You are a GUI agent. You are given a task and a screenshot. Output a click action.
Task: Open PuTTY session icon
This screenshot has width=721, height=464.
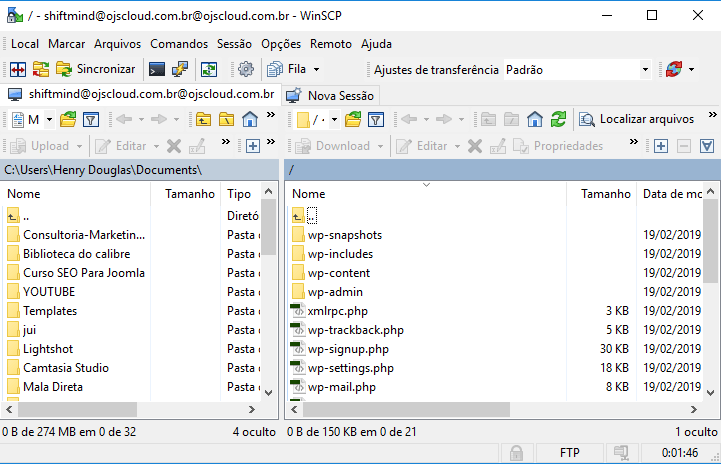pos(180,69)
